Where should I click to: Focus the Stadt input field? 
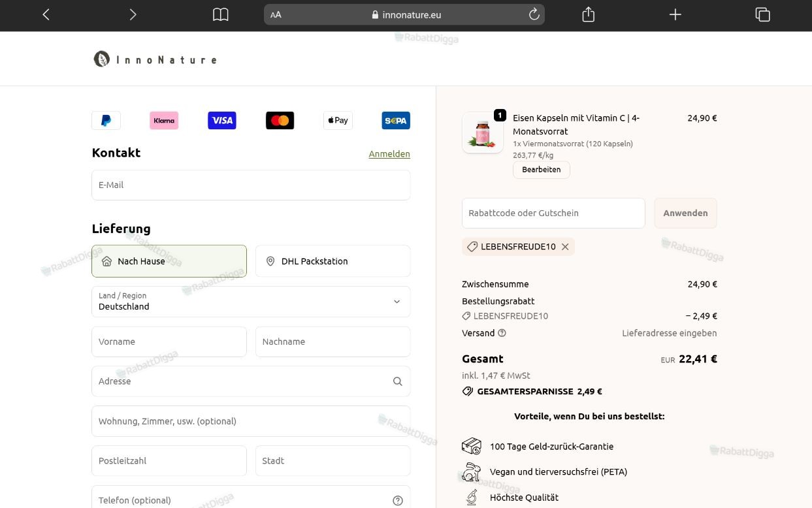333,461
